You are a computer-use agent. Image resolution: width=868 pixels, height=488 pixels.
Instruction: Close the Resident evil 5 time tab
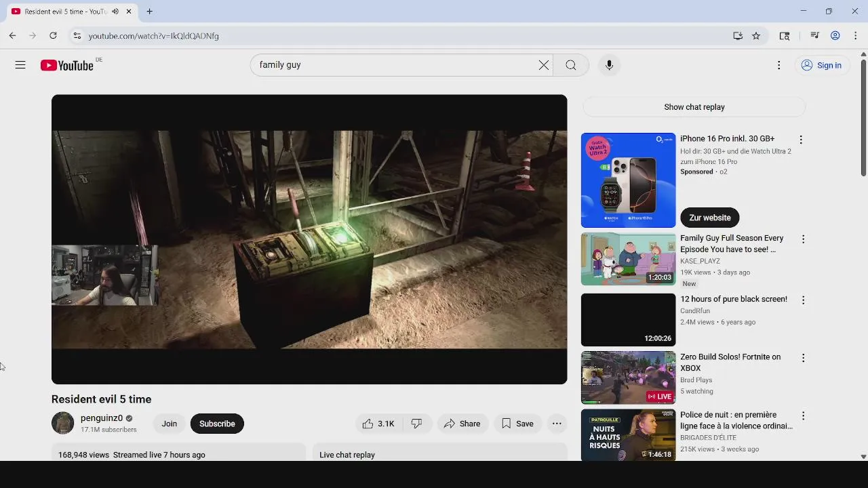pos(129,12)
